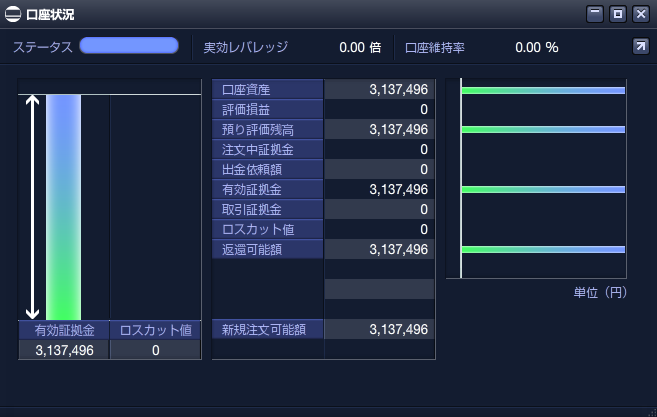Click the pop-out arrow icon
This screenshot has height=417, width=657.
(x=640, y=46)
